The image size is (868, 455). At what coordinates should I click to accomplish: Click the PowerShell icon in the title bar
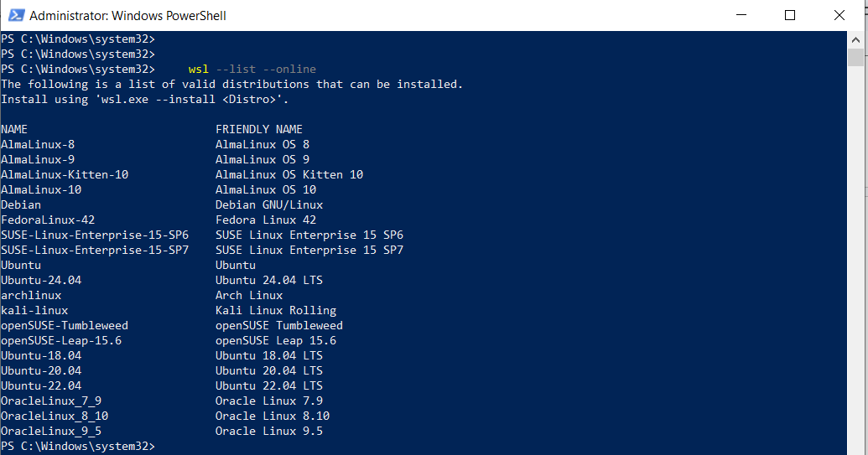click(x=15, y=15)
